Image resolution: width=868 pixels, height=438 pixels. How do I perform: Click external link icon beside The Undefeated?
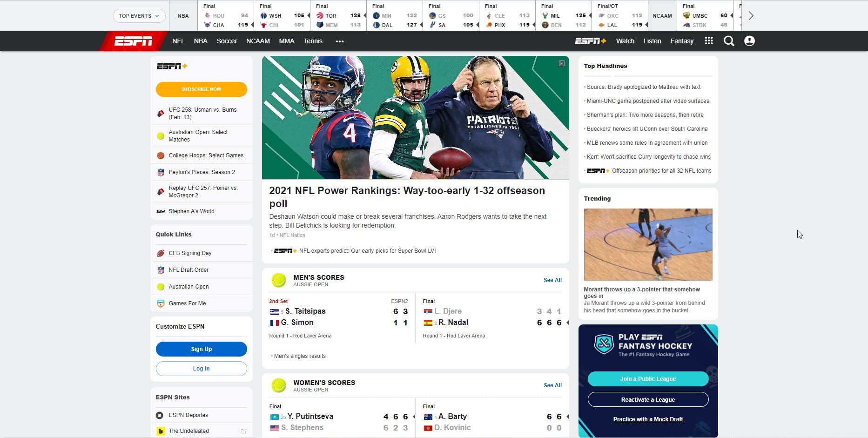coord(243,431)
